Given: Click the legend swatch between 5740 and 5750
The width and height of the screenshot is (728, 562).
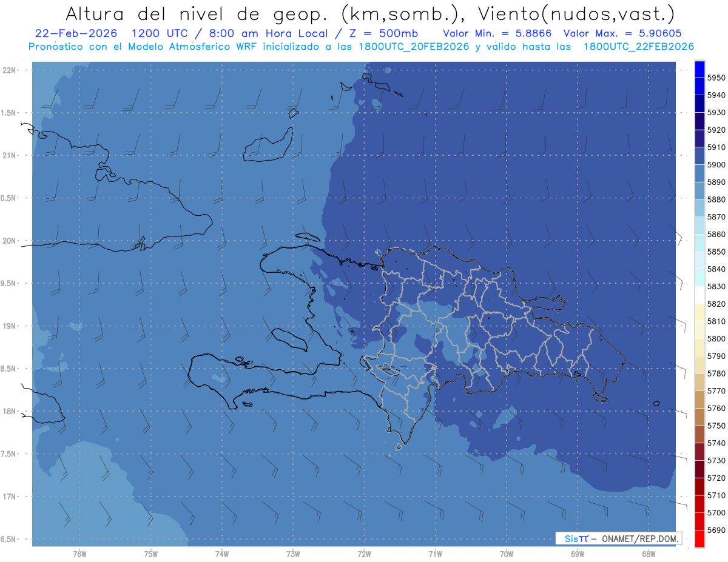Looking at the screenshot, I should [699, 434].
